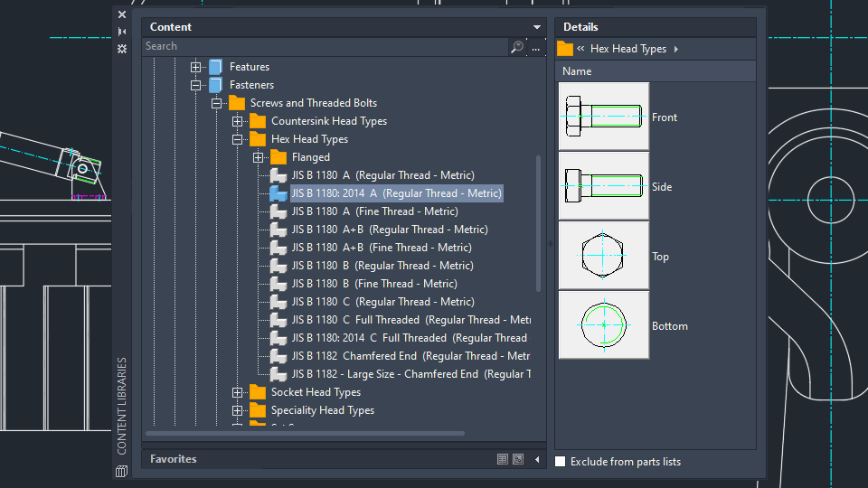Click the Fasteners library icon
This screenshot has width=868, height=488.
click(216, 85)
